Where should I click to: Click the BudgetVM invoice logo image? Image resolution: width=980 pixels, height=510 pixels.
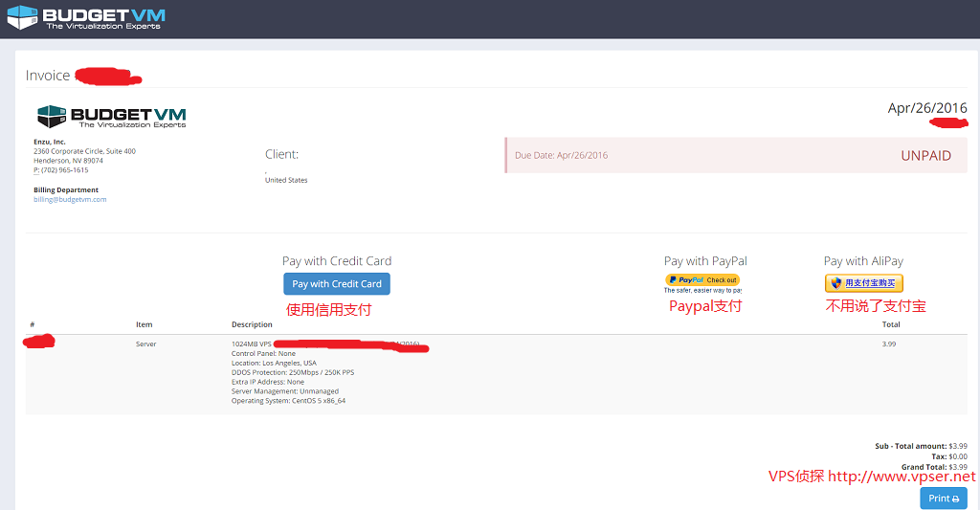click(111, 117)
